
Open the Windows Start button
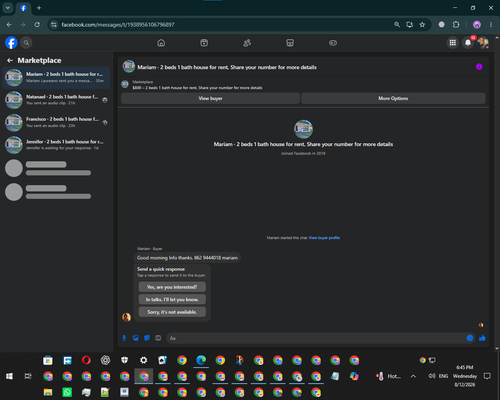coord(9,376)
